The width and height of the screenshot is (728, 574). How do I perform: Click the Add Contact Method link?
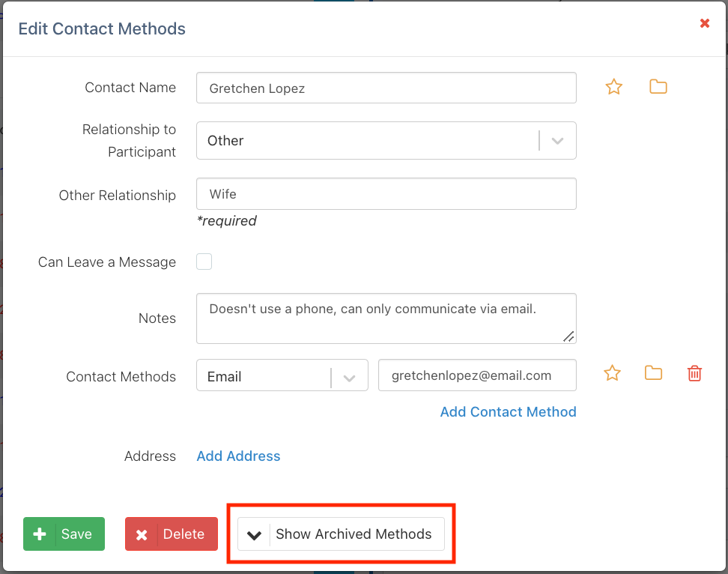coord(508,412)
